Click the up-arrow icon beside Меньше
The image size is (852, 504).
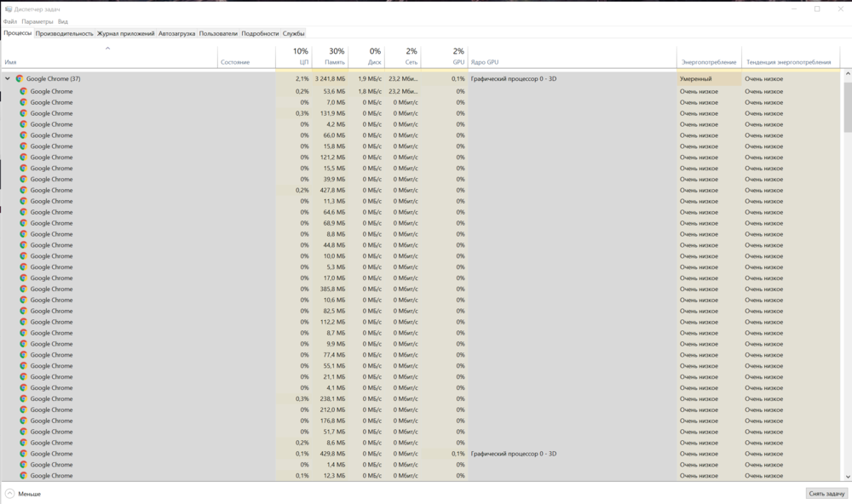coord(9,494)
